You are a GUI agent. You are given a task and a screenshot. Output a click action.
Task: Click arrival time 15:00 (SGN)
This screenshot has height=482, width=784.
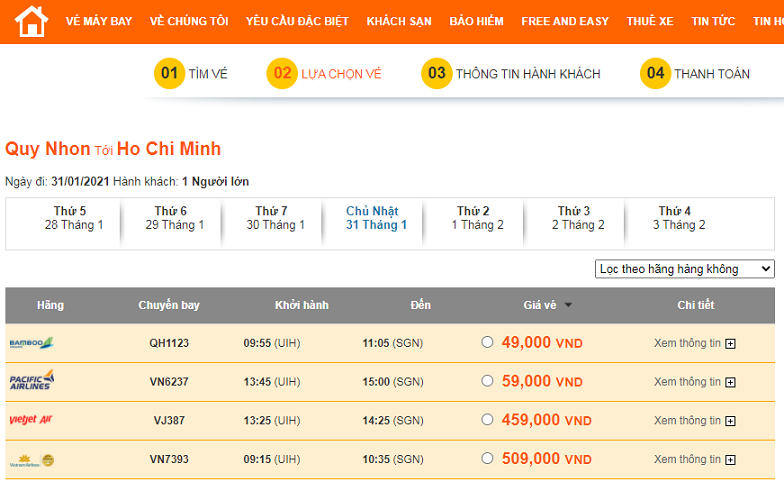coord(393,382)
